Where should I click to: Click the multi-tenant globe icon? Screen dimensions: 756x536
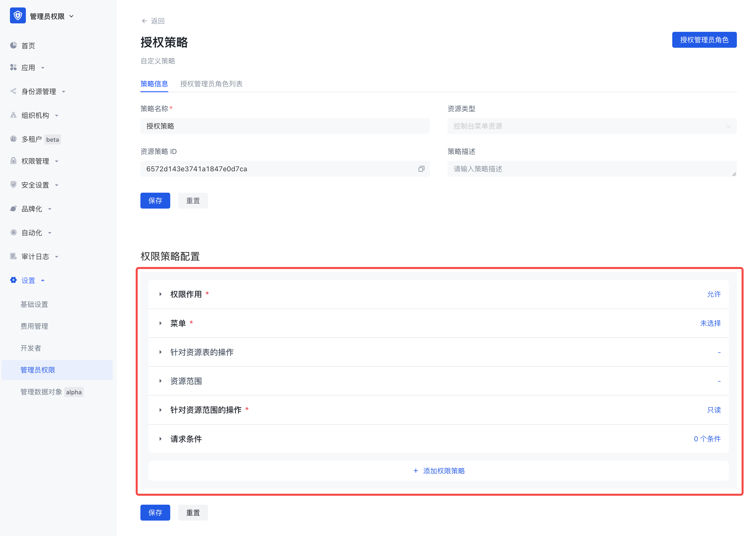13,139
